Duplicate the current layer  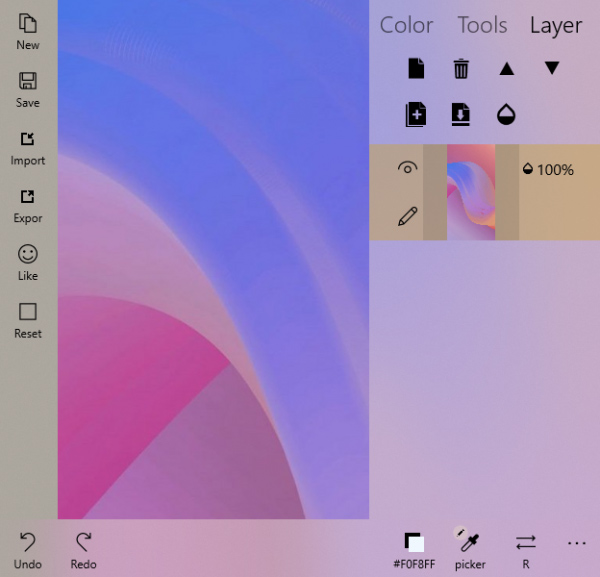click(416, 114)
